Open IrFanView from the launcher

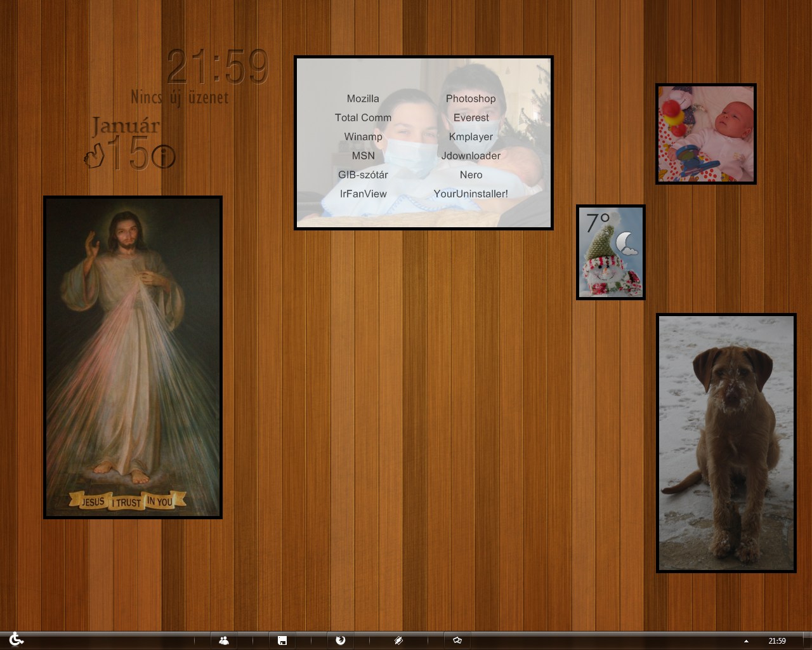coord(363,194)
